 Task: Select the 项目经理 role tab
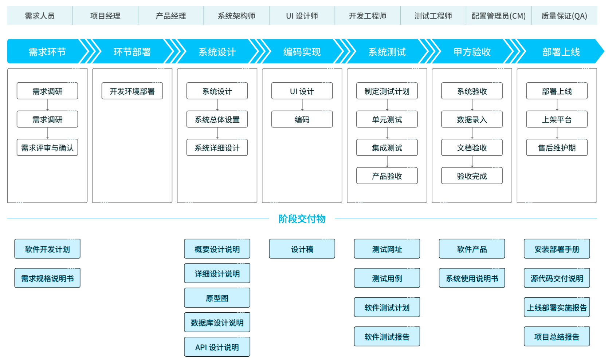[105, 16]
